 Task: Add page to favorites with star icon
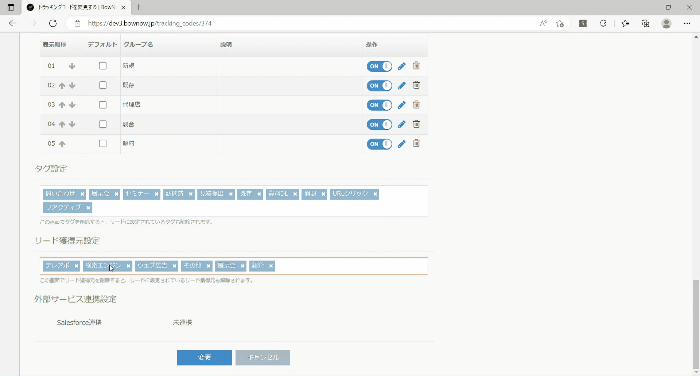[560, 23]
